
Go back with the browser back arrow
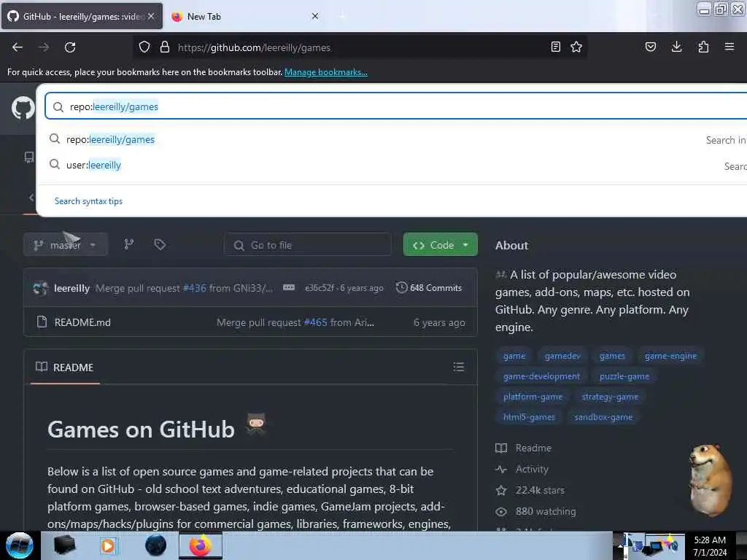coord(18,47)
